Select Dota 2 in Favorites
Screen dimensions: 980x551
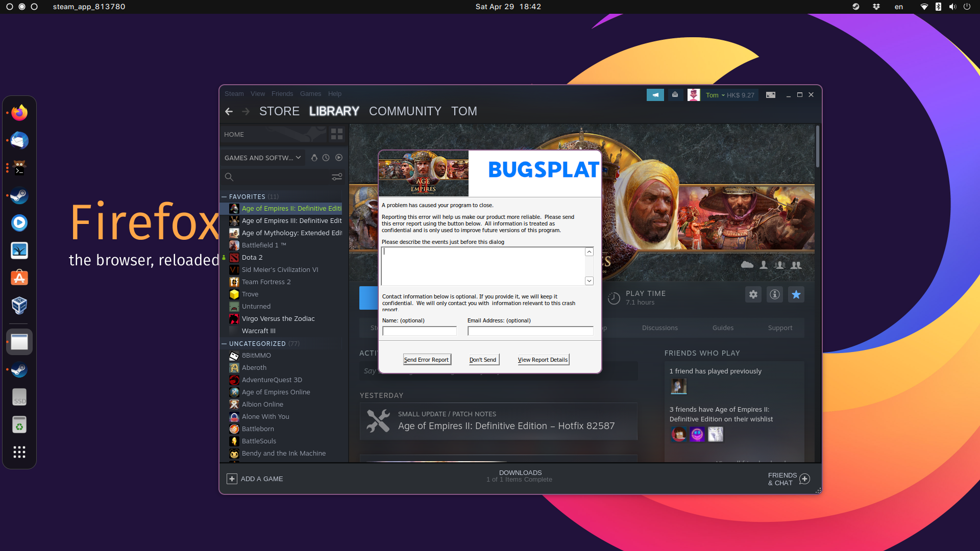point(252,258)
